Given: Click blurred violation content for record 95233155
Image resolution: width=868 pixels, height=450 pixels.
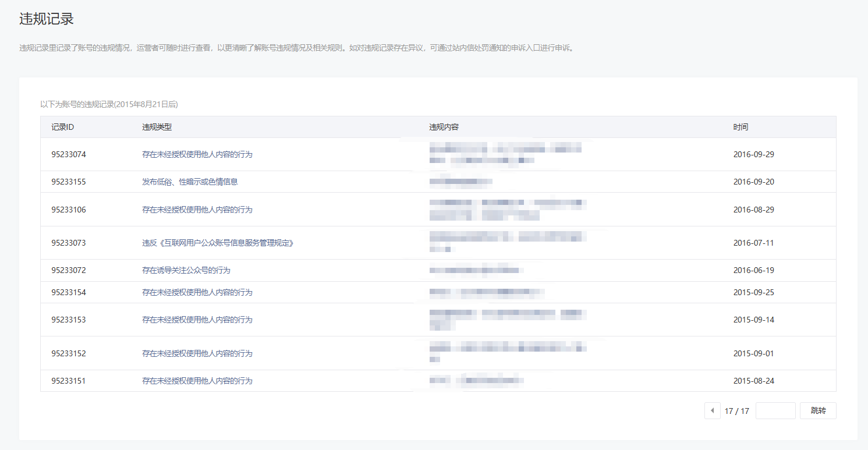Looking at the screenshot, I should coord(460,182).
